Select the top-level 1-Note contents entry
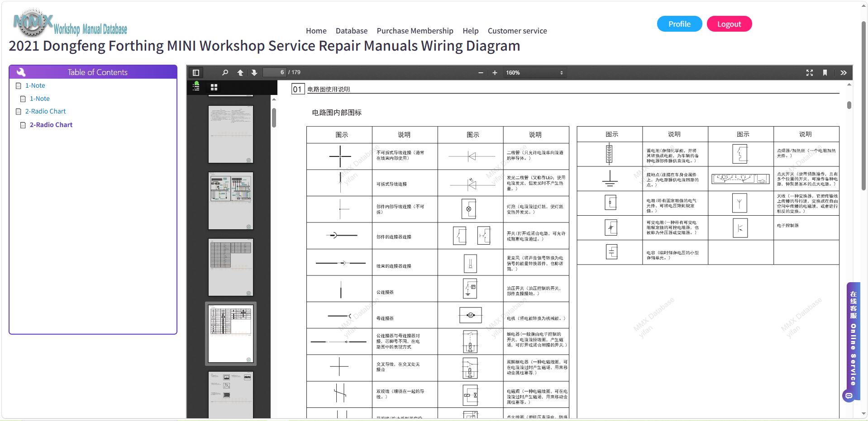Viewport: 868px width, 421px height. tap(35, 85)
